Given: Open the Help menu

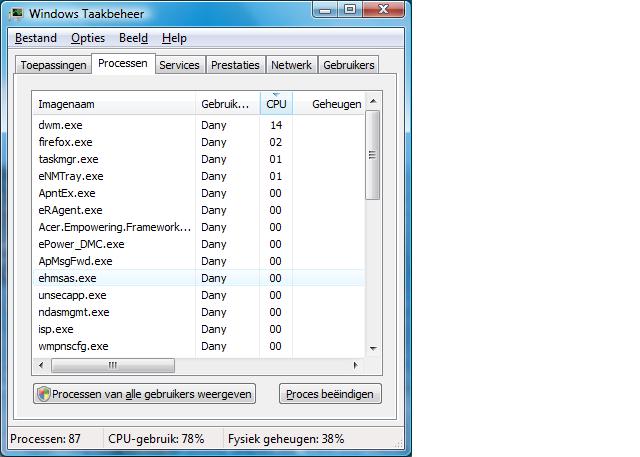Looking at the screenshot, I should (x=174, y=38).
